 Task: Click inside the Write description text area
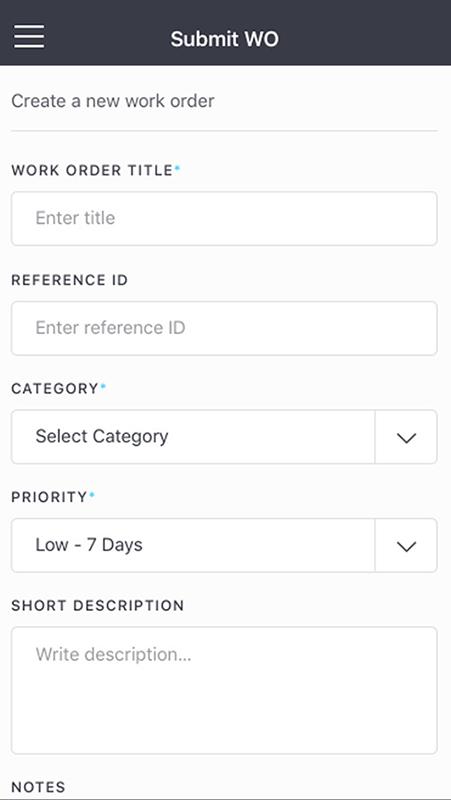(224, 690)
